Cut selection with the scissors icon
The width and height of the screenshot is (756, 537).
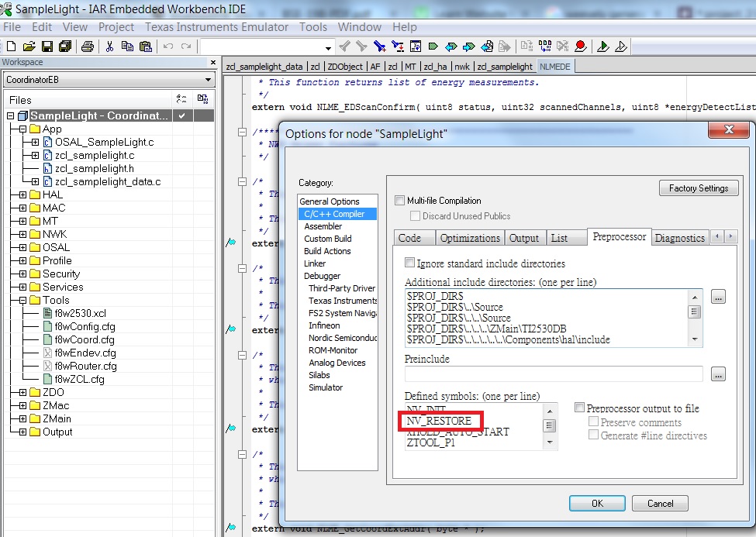109,46
